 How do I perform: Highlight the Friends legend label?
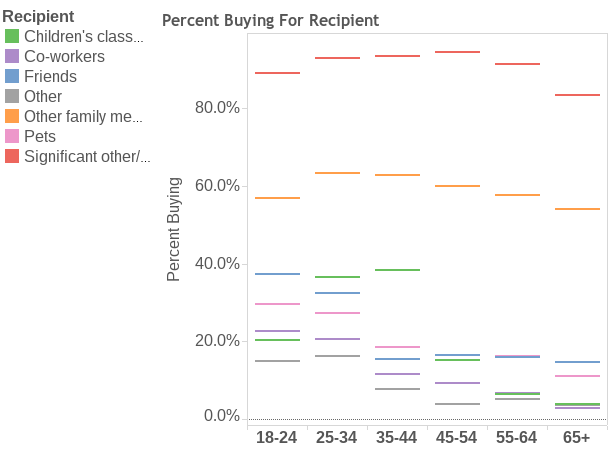pyautogui.click(x=50, y=76)
